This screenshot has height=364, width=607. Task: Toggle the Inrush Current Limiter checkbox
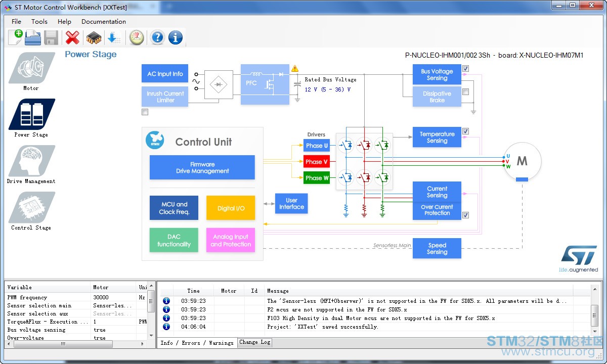[x=145, y=112]
